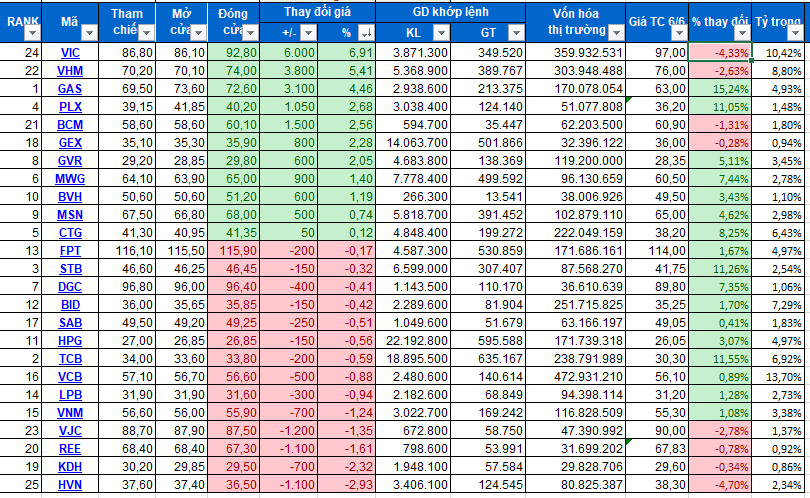The image size is (810, 498).
Task: Open the GEX stock link
Action: click(70, 143)
